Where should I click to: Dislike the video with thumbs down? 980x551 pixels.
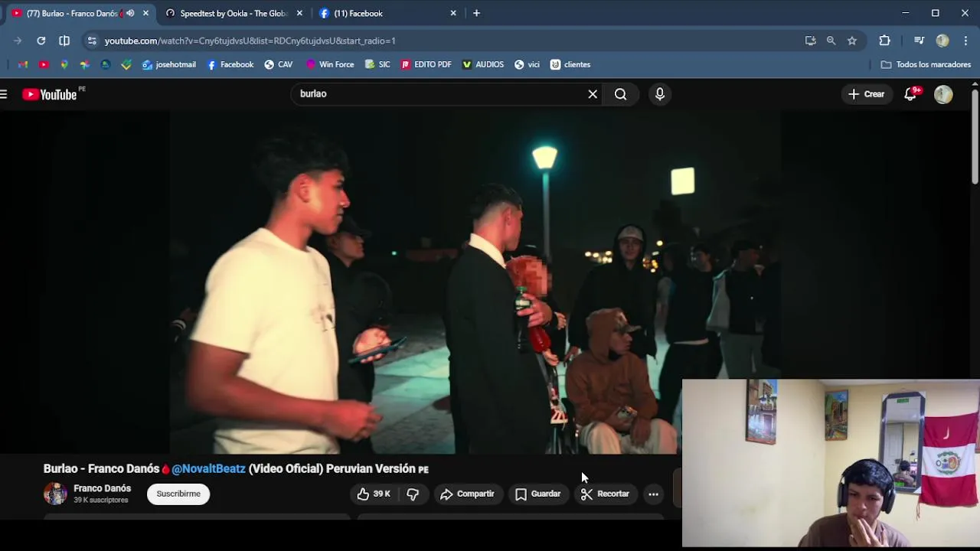[413, 494]
